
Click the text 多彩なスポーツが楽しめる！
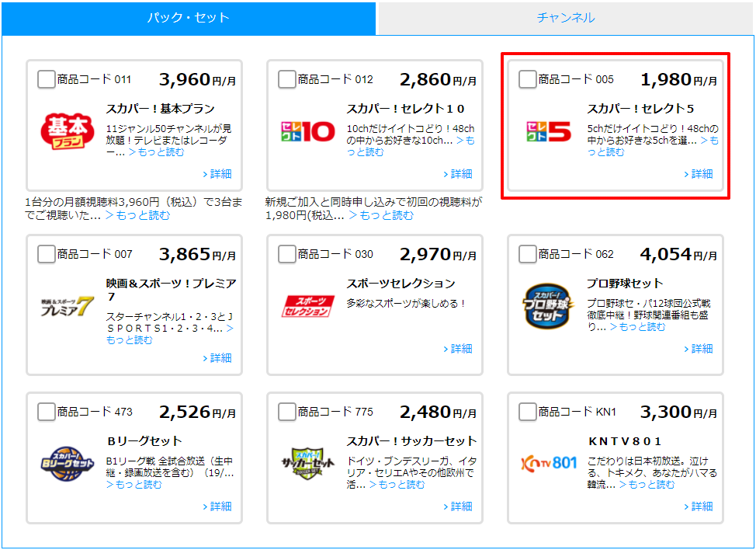point(407,304)
